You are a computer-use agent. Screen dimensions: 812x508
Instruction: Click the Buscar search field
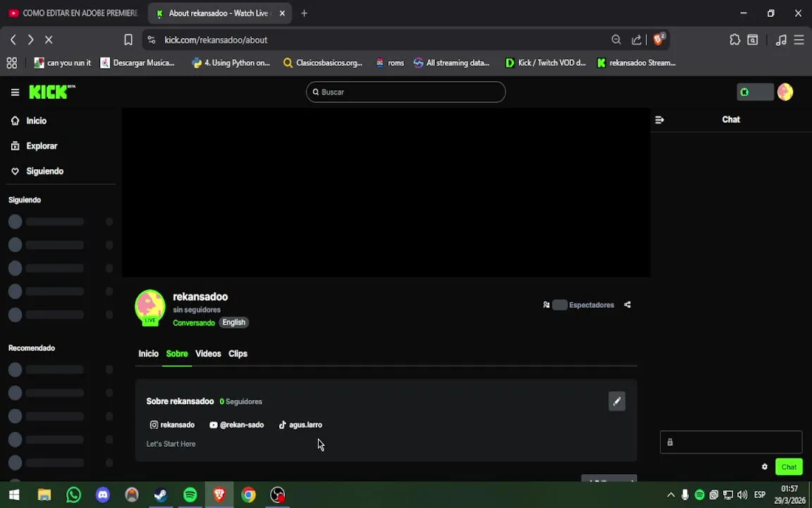pyautogui.click(x=405, y=92)
